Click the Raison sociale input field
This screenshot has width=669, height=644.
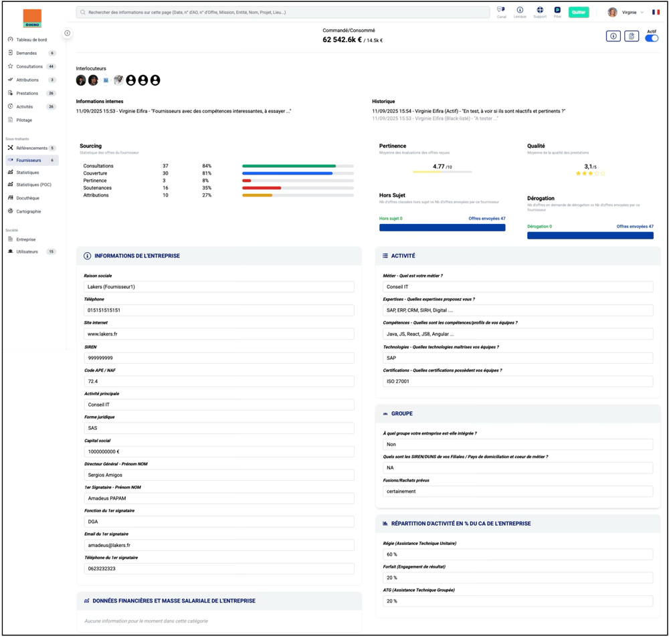pyautogui.click(x=219, y=287)
